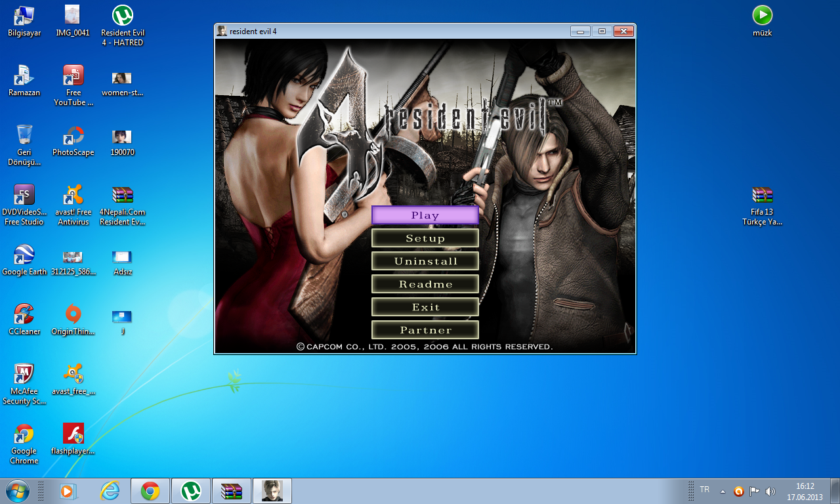Select the Adsız desktop file
The width and height of the screenshot is (840, 504).
(x=122, y=260)
